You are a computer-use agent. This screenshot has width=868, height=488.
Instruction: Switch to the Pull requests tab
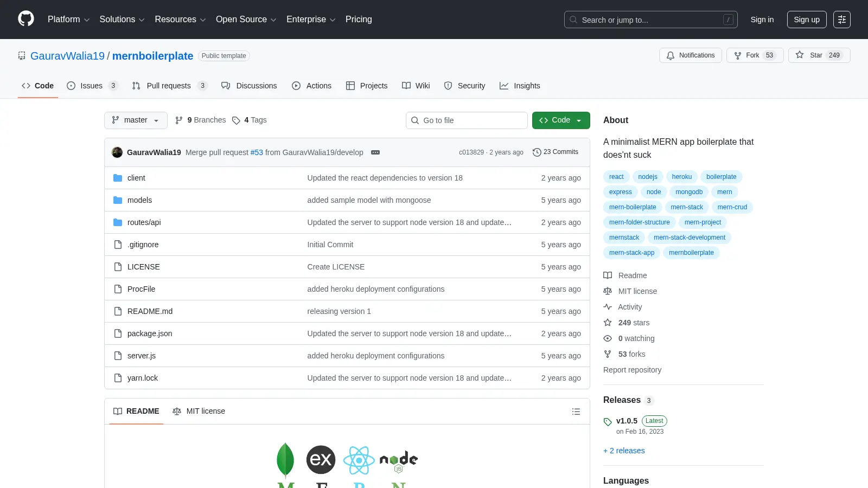point(170,86)
